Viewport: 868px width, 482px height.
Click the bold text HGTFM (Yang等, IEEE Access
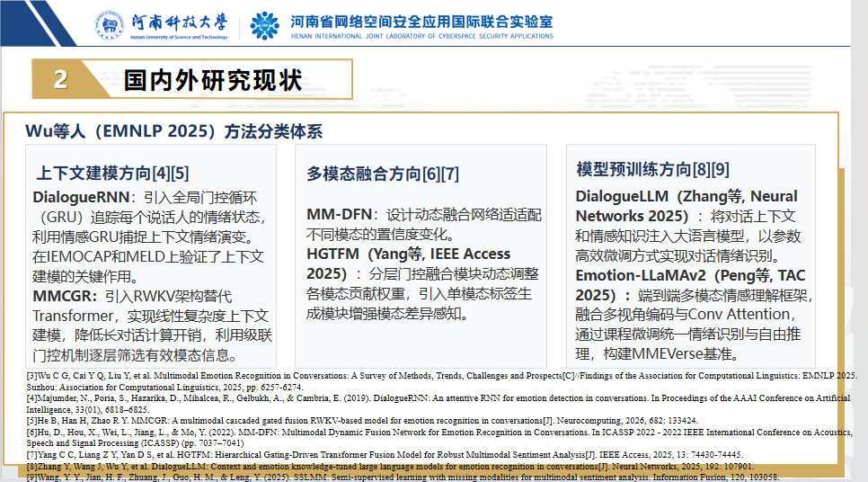click(x=409, y=254)
